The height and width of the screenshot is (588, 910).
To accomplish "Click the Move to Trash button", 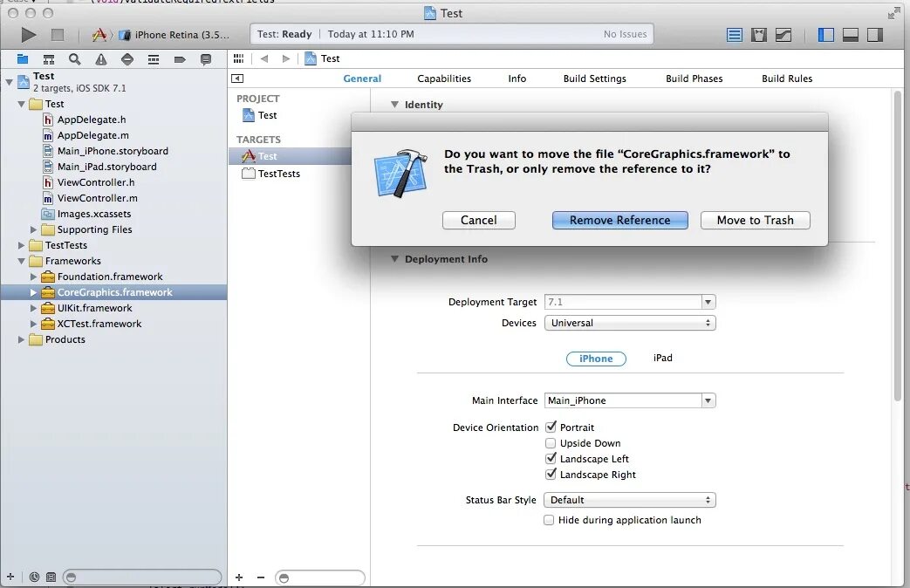I will [755, 220].
